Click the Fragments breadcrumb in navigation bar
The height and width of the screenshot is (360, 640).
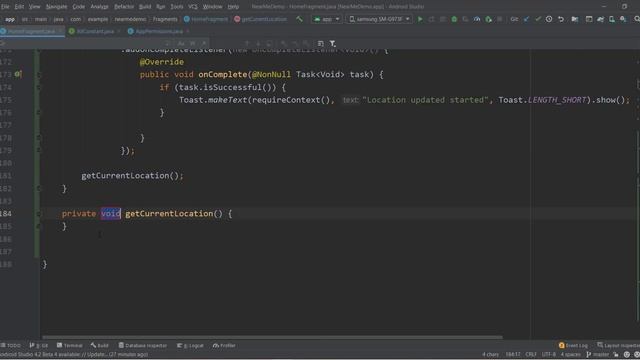[165, 19]
